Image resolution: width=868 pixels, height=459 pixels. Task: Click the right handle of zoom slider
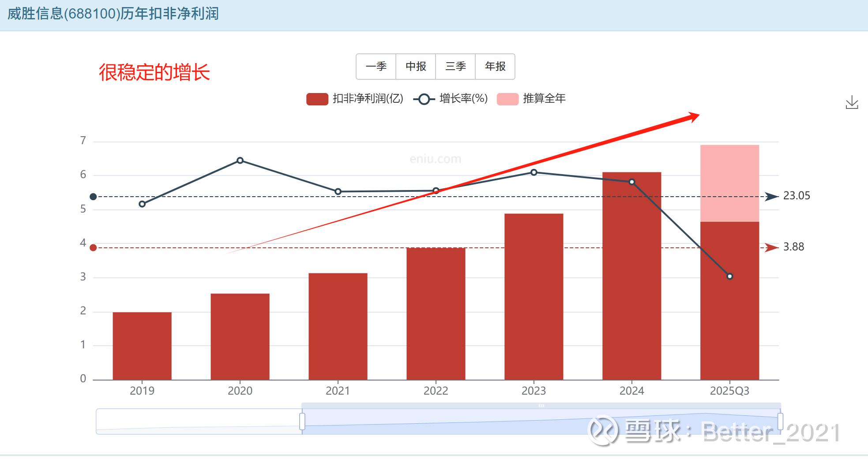click(x=780, y=422)
